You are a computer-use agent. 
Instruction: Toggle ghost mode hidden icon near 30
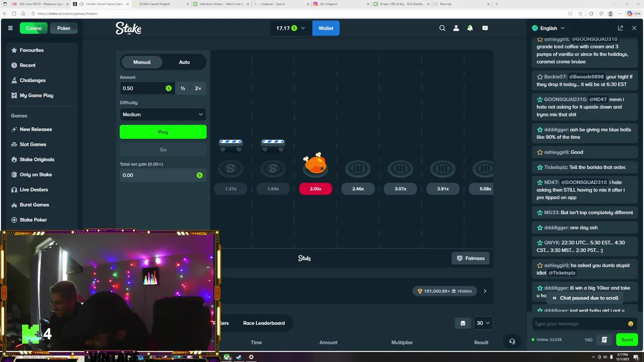(x=463, y=323)
